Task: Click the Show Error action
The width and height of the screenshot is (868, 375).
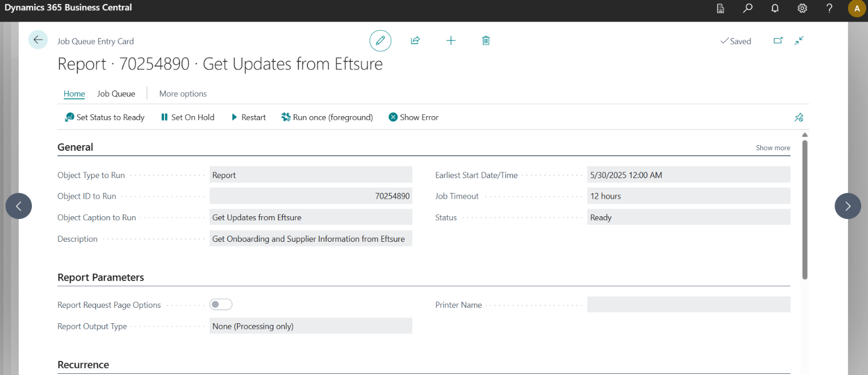Action: tap(413, 117)
